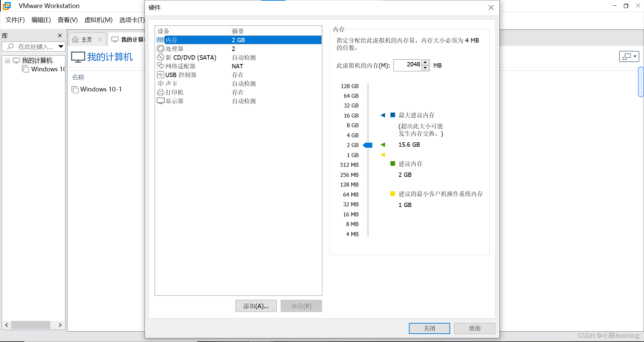Click the NAT summary of network adapter

click(237, 66)
